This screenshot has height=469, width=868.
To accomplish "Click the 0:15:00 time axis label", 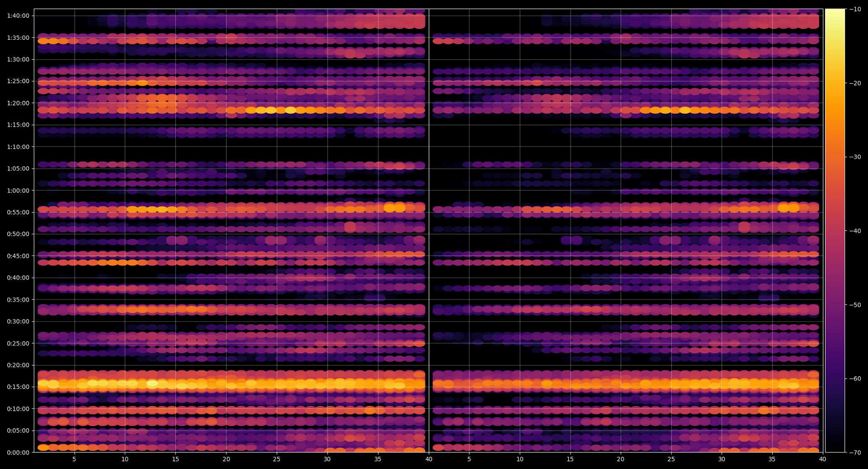I will (x=18, y=387).
